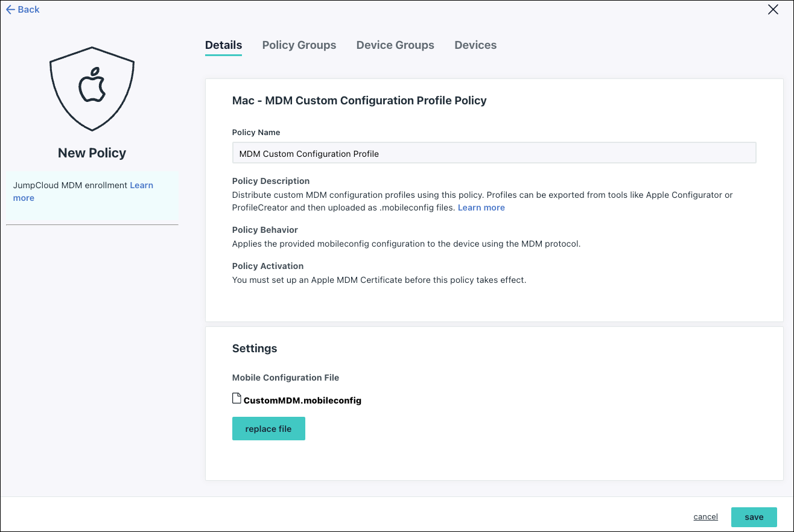Focus the Policy Name input field
The image size is (794, 532).
click(x=494, y=153)
